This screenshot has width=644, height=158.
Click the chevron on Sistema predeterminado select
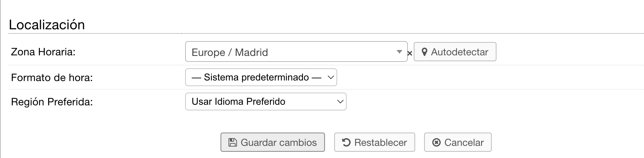click(331, 78)
